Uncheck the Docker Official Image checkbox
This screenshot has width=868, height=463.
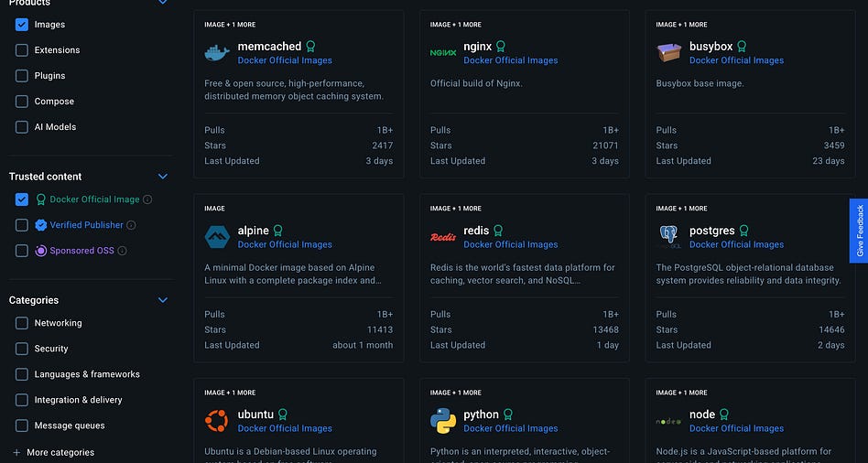coord(22,199)
